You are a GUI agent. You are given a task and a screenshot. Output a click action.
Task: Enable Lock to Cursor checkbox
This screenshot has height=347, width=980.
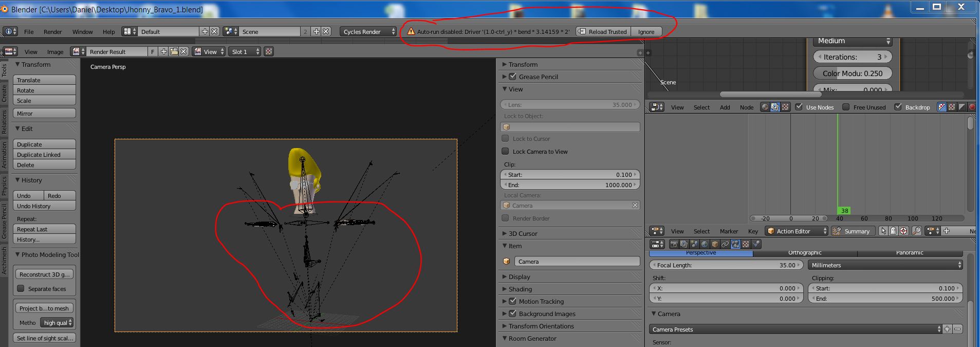tap(505, 138)
